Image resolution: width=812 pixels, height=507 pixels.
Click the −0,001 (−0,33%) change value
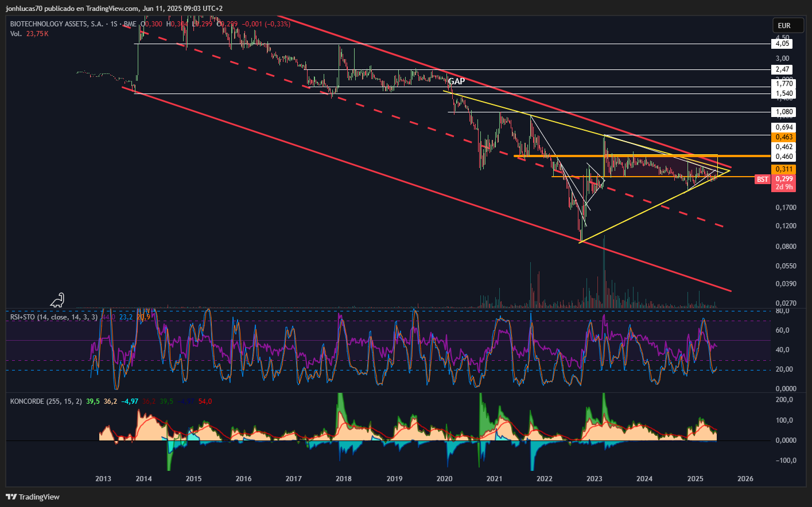click(266, 24)
